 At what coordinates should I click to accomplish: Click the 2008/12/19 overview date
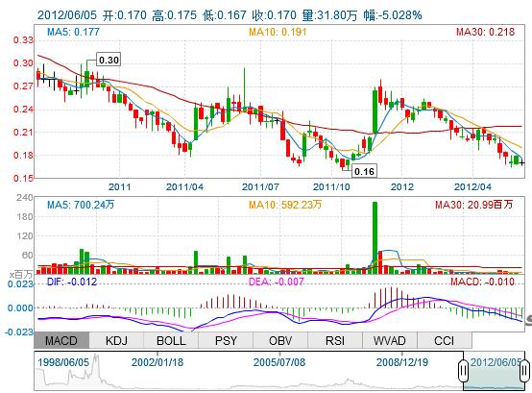[402, 362]
